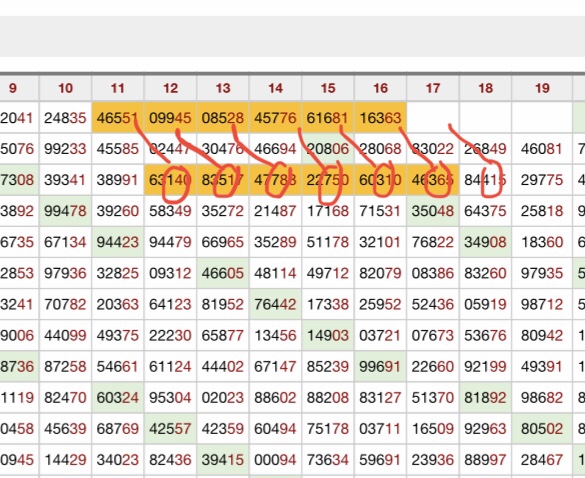Select green cell 99478

(x=65, y=211)
